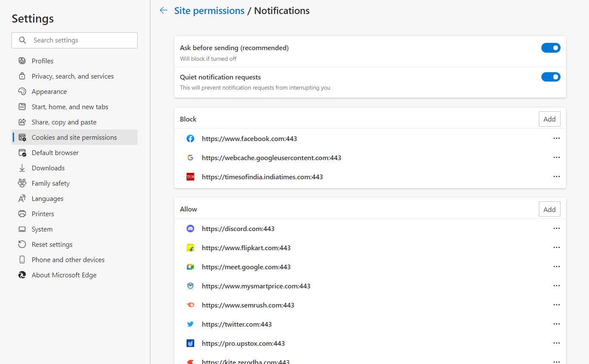Viewport: 589px width, 364px height.
Task: Click the Family safety icon
Action: pos(22,183)
